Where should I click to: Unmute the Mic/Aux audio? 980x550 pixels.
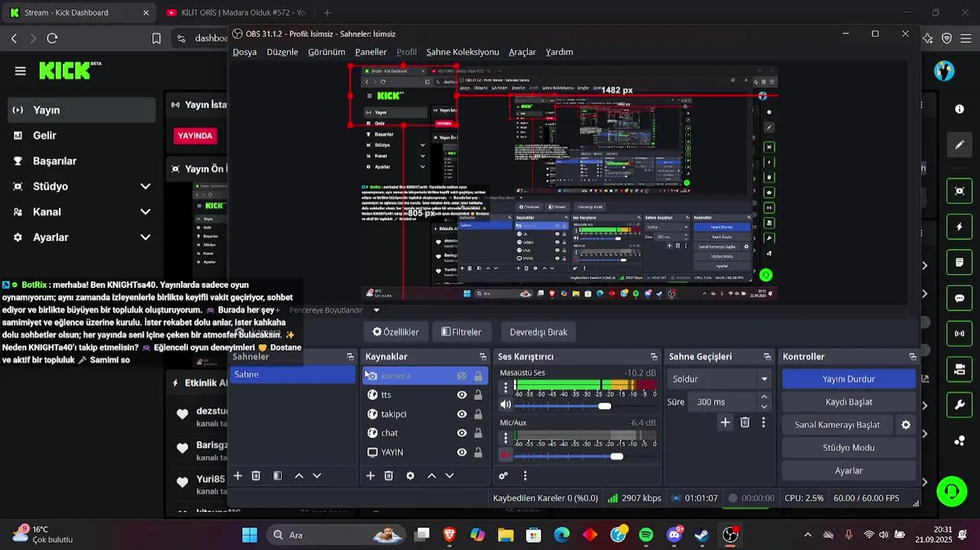point(506,455)
